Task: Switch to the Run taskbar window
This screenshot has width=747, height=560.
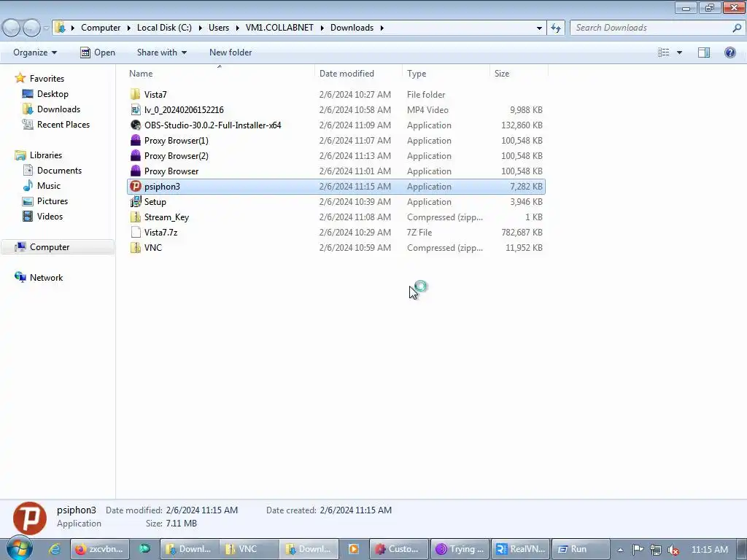Action: 581,549
